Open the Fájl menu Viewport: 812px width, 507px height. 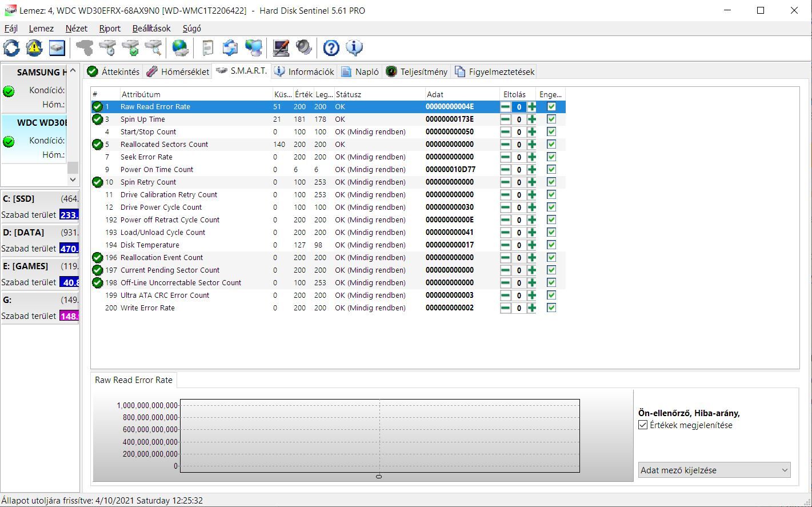tap(11, 29)
